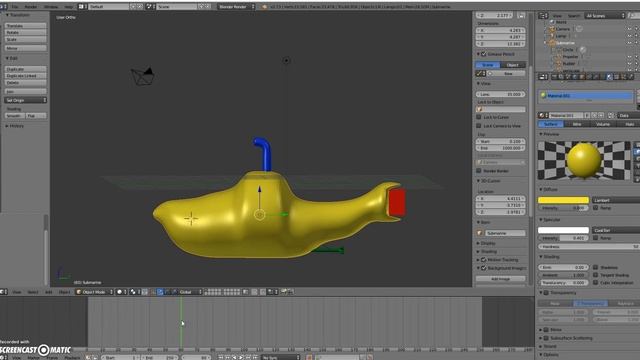This screenshot has height=360, width=640.
Task: Click the lock icon next to Z dimension
Action: coord(521,16)
